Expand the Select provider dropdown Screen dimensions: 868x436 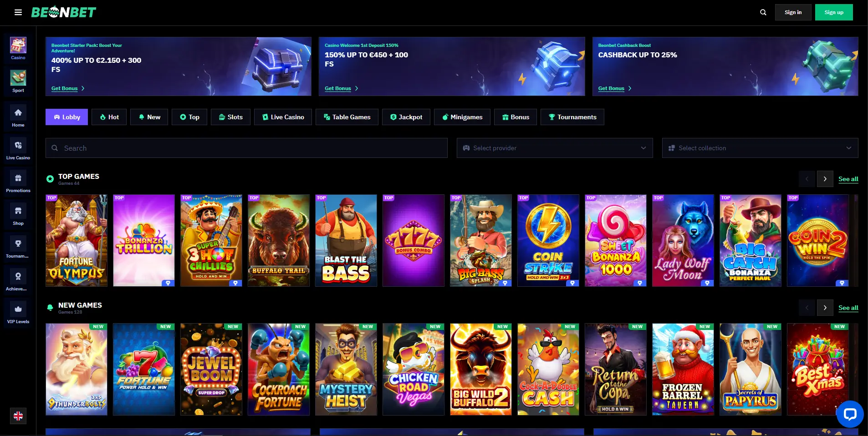[555, 148]
